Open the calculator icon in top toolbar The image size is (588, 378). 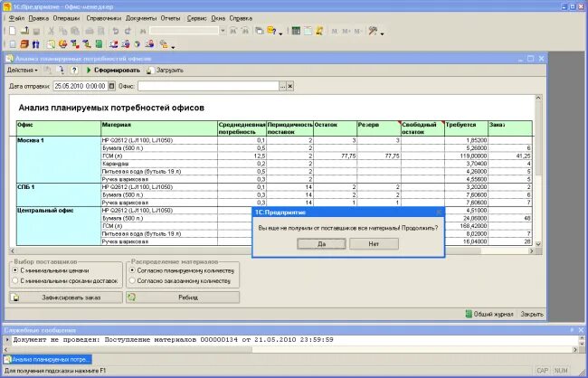(x=296, y=31)
